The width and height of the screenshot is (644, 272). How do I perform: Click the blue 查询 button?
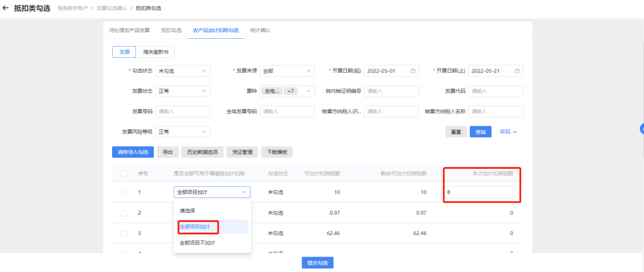(481, 131)
